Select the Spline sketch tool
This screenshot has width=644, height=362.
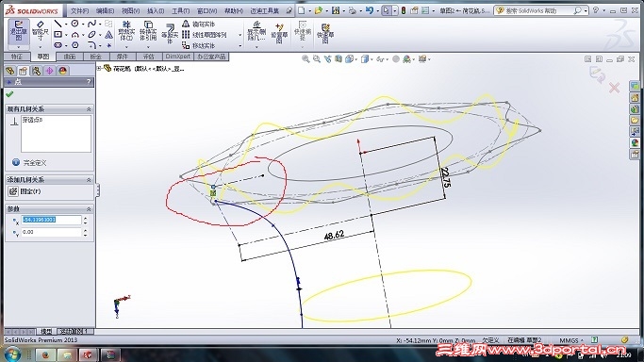point(91,24)
